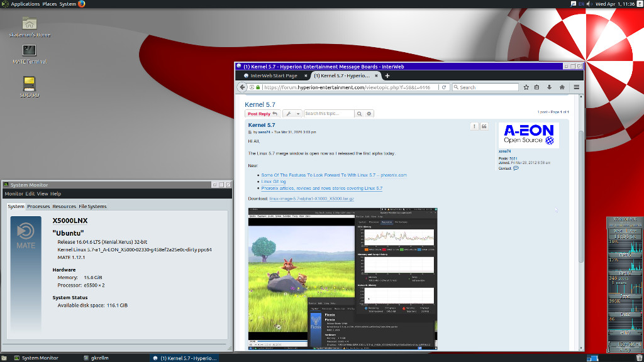The height and width of the screenshot is (362, 644).
Task: Open the Linux Git log link
Action: pos(274,182)
